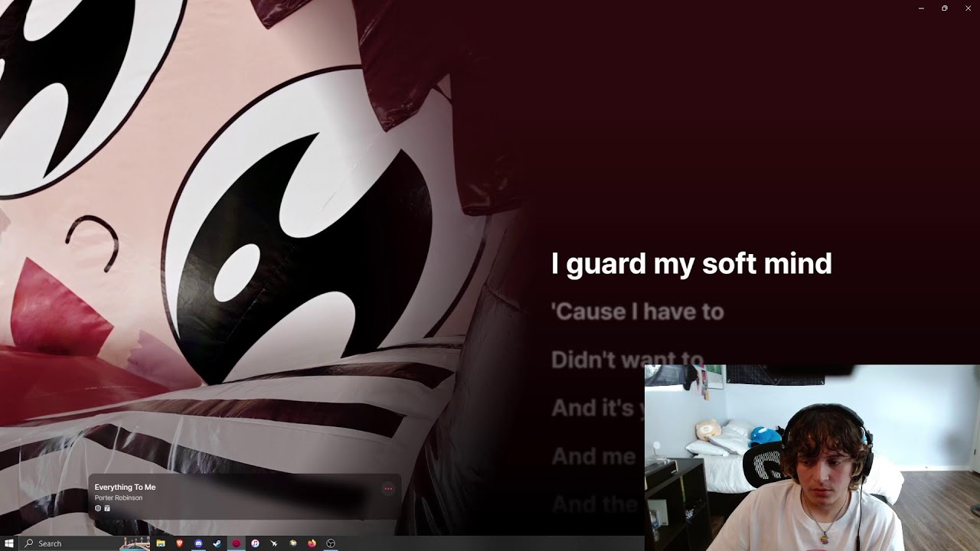Open OBS Studio from the taskbar
980x551 pixels.
coord(331,543)
